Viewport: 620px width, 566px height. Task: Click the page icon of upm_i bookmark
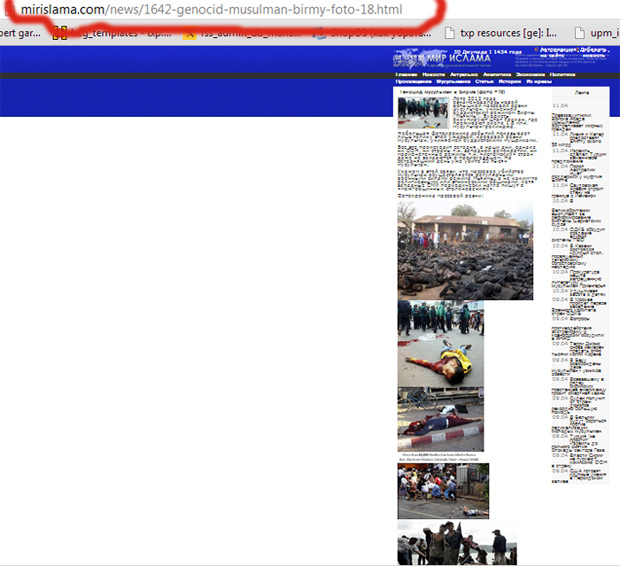pos(580,33)
